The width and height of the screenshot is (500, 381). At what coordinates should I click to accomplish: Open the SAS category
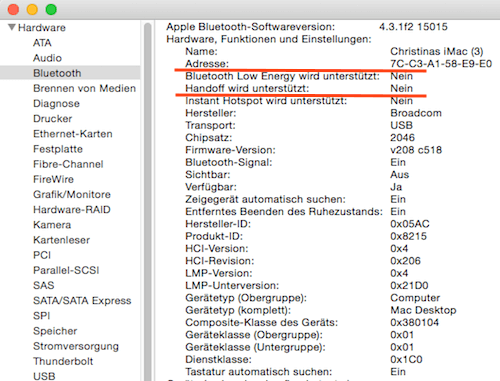[44, 285]
